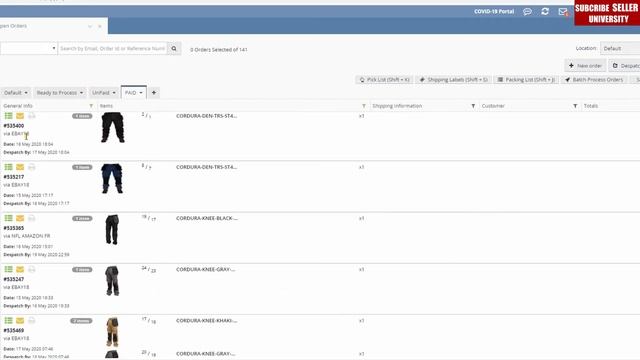Click the printer icon for order #535247

click(x=31, y=269)
